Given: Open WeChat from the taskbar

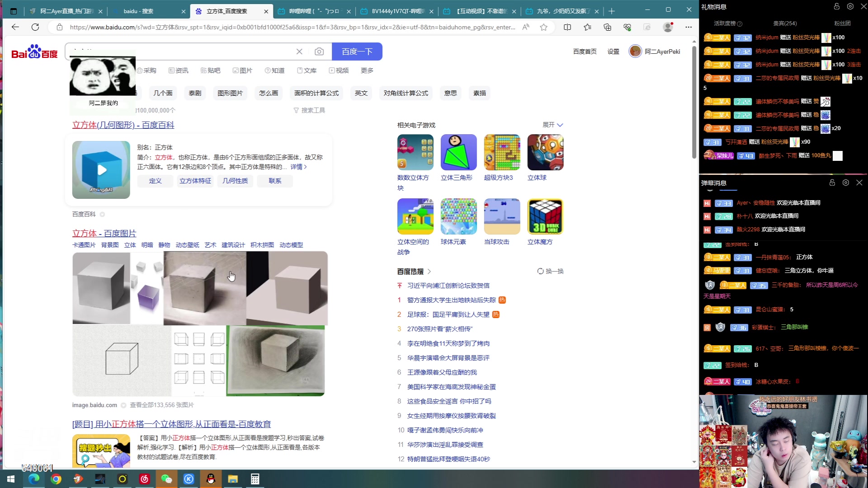Looking at the screenshot, I should (x=166, y=479).
